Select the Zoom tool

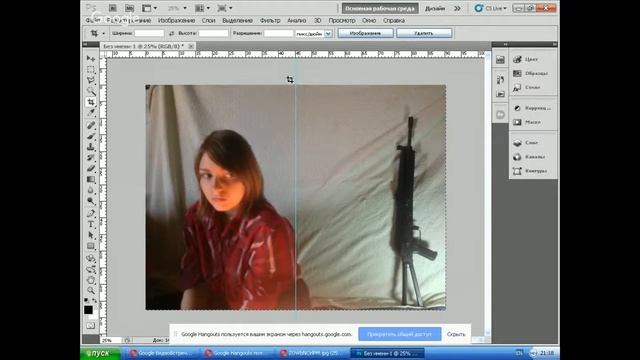[91, 291]
